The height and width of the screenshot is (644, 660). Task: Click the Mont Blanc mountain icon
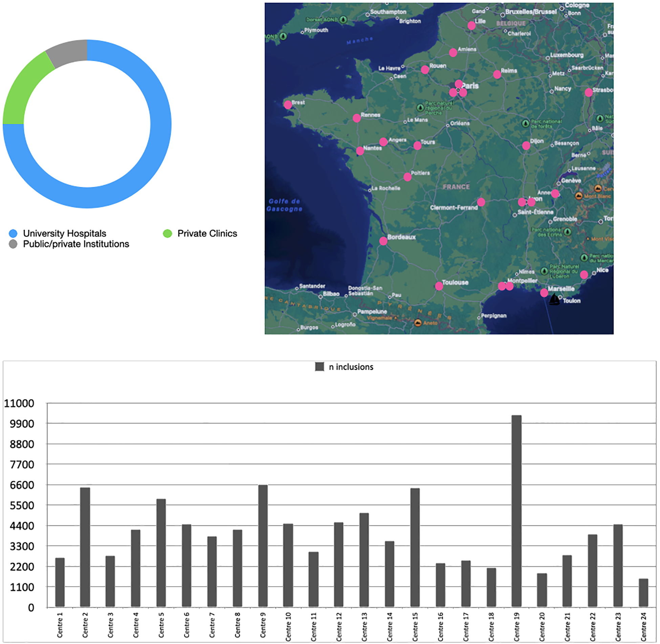pos(579,196)
